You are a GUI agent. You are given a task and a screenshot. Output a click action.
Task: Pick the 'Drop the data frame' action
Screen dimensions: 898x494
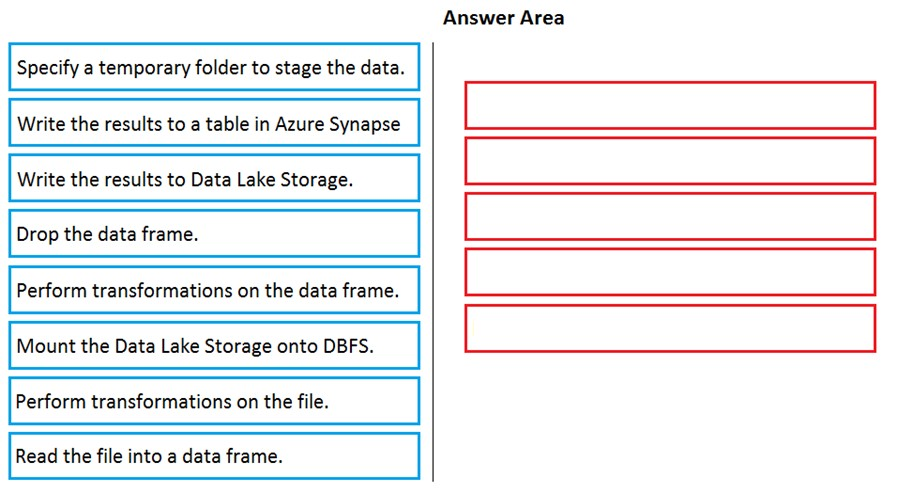214,234
